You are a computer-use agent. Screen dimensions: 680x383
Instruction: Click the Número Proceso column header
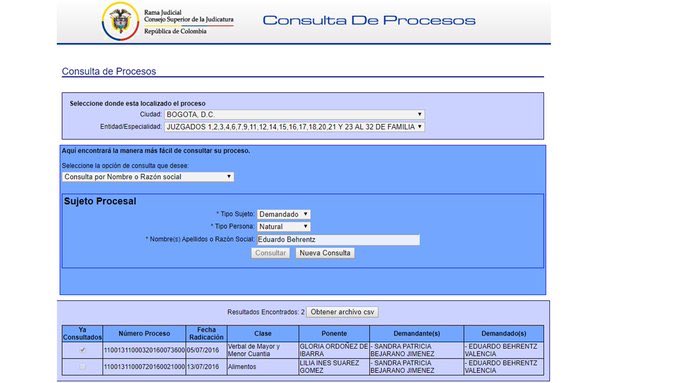[144, 334]
